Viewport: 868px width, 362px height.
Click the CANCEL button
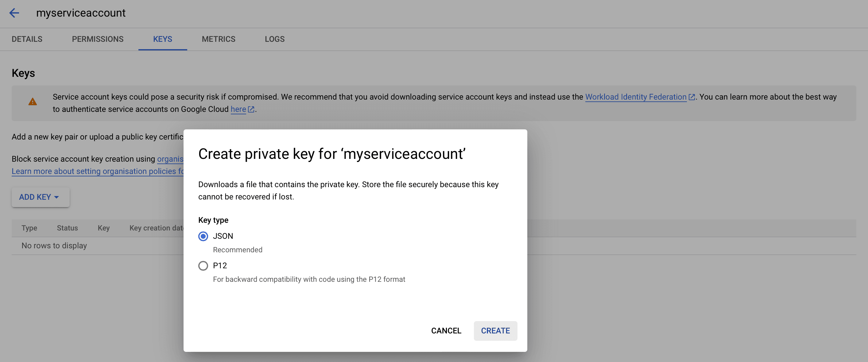(446, 330)
